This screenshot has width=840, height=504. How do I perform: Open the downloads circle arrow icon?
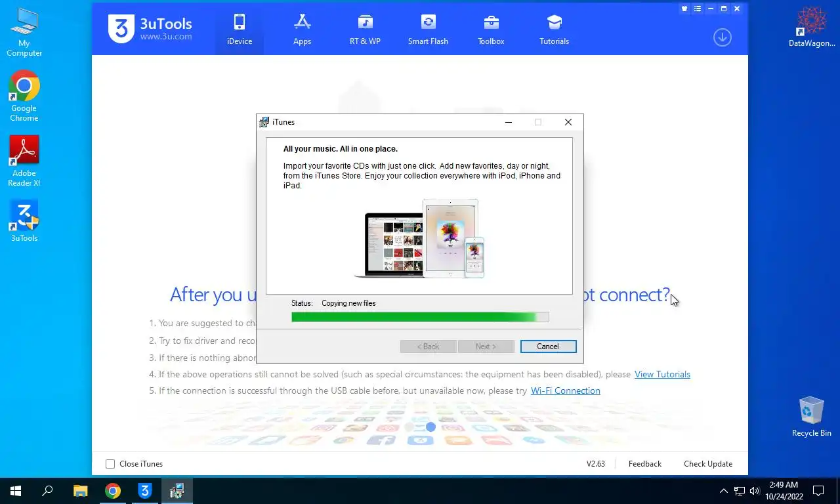coord(722,37)
